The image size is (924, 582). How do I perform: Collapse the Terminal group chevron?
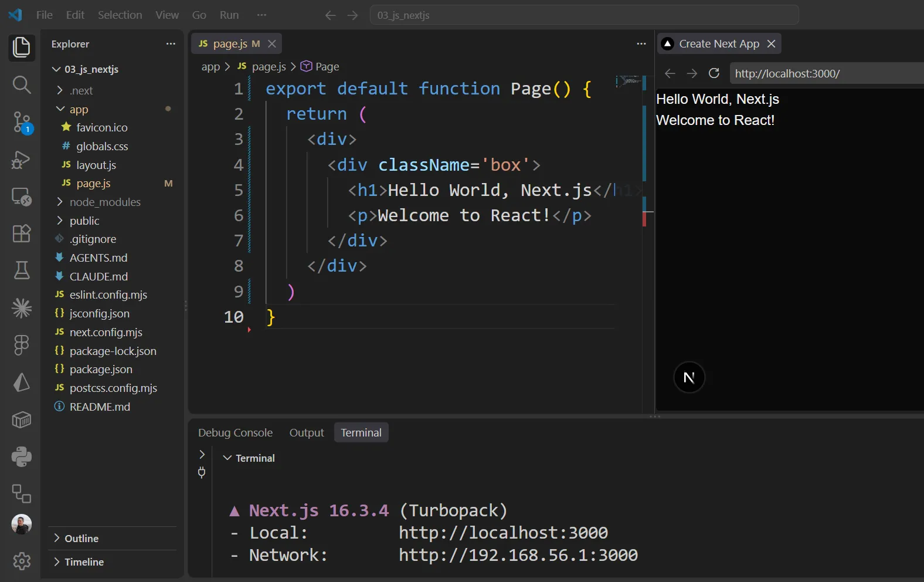(227, 458)
